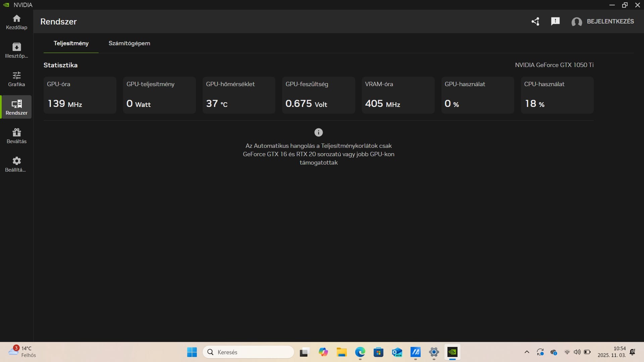The height and width of the screenshot is (362, 644).
Task: Click the CPU-használat statistic card
Action: [x=557, y=95]
